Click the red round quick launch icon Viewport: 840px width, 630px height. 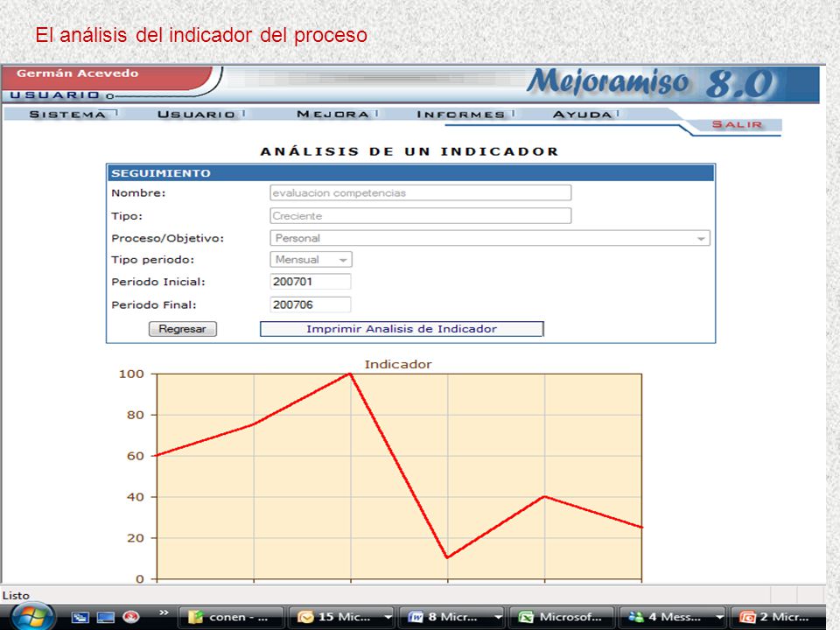coord(131,617)
